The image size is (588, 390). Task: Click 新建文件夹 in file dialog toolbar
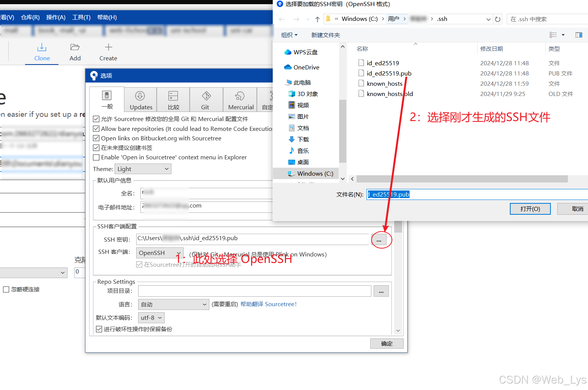tap(325, 35)
